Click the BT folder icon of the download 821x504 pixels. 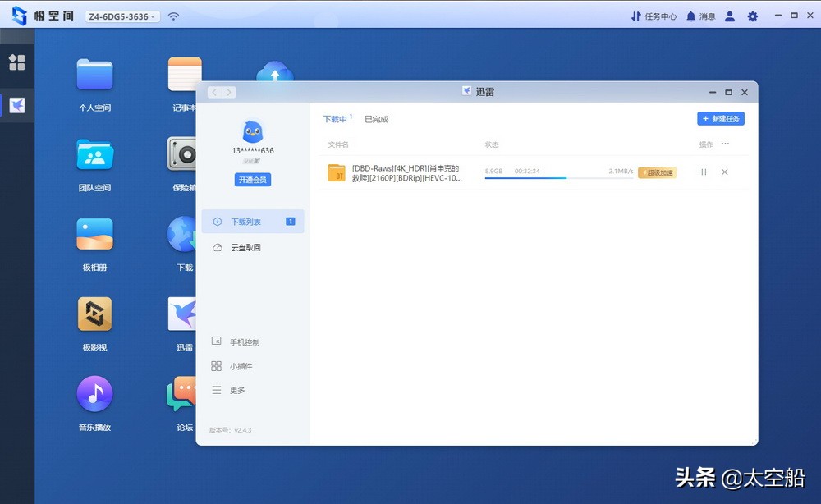[x=336, y=172]
